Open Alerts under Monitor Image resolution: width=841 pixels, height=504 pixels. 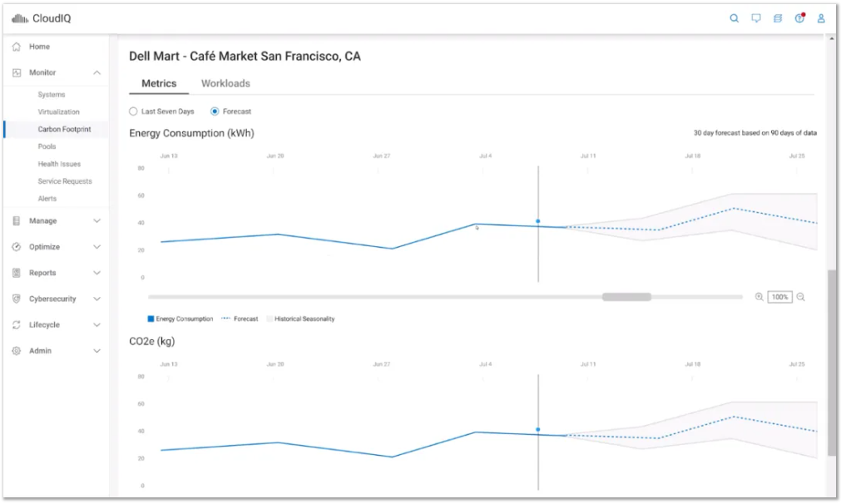[x=47, y=199]
